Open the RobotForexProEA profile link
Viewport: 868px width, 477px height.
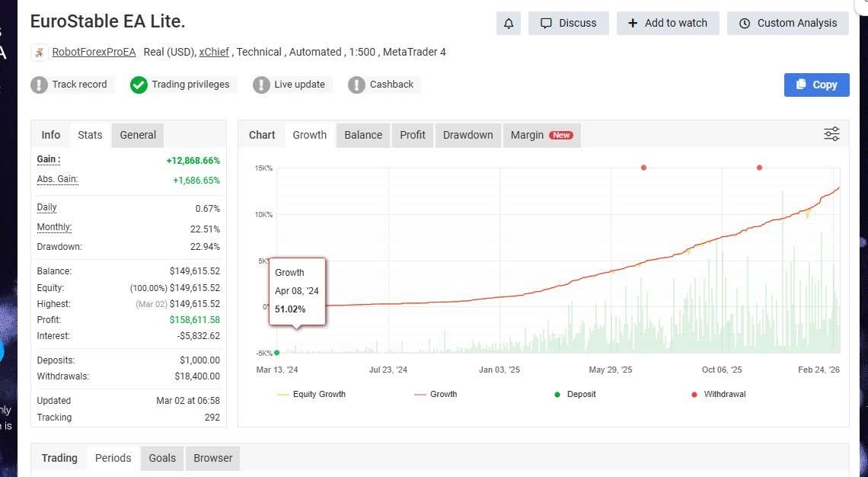coord(94,52)
